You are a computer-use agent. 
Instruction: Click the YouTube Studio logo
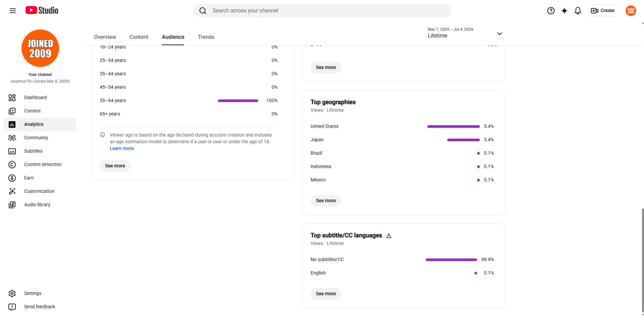(42, 10)
